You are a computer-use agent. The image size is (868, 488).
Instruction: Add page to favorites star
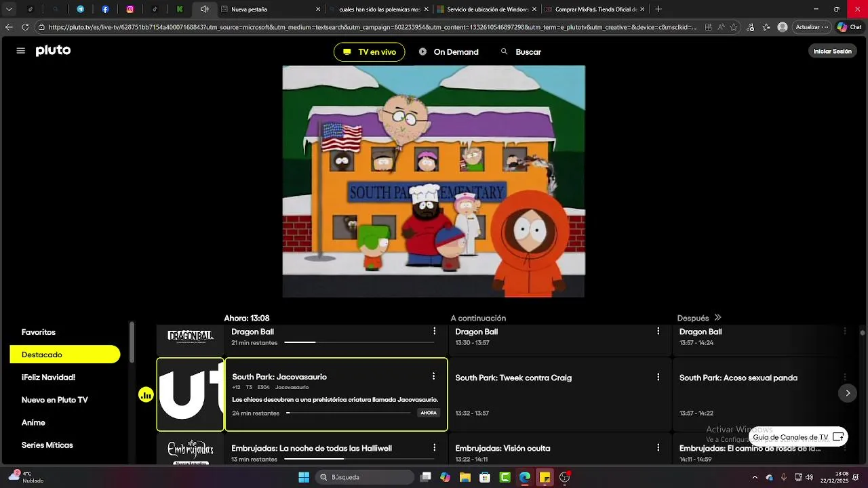[734, 27]
